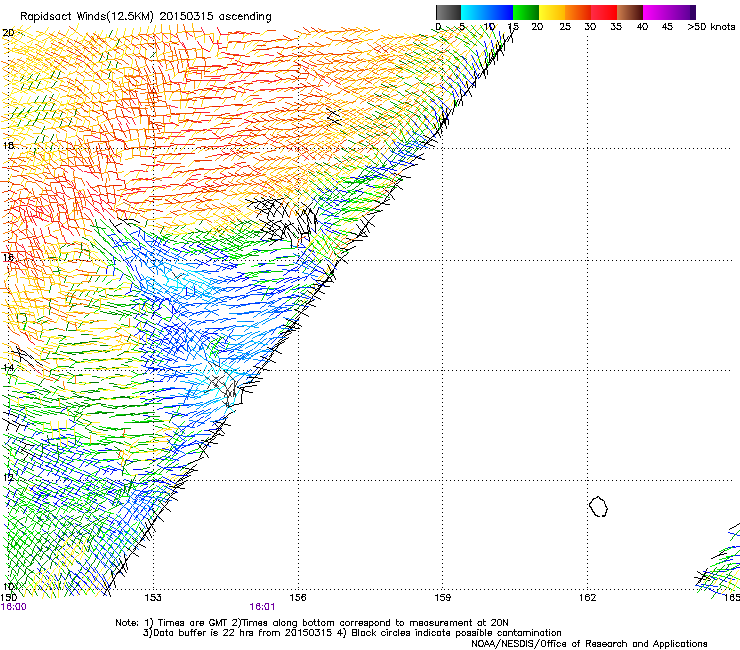Click latitude label '14' on left axis
The width and height of the screenshot is (740, 650).
[x=8, y=367]
